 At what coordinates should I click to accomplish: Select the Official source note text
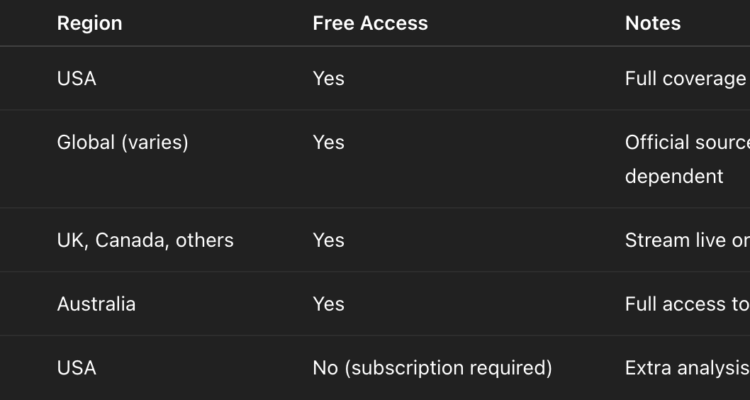click(x=687, y=142)
